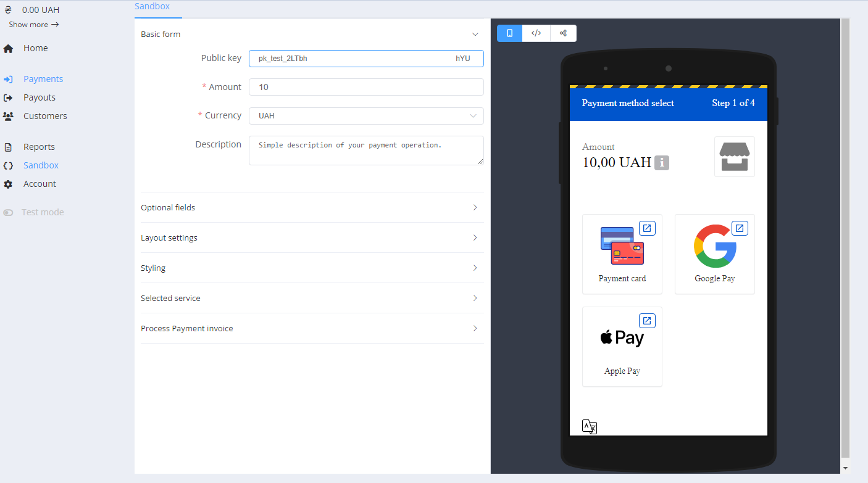This screenshot has height=483, width=868.
Task: Go to Reports in the sidebar
Action: click(x=39, y=147)
